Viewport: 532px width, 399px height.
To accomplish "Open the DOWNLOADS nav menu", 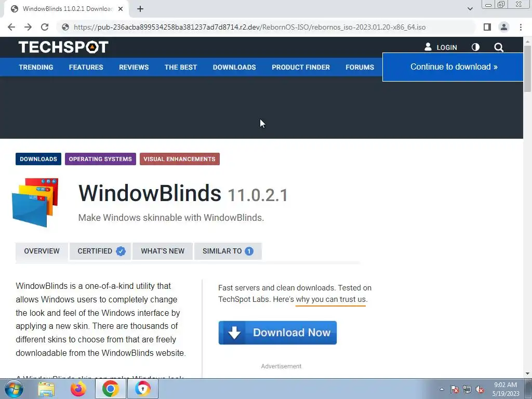I will [x=234, y=67].
